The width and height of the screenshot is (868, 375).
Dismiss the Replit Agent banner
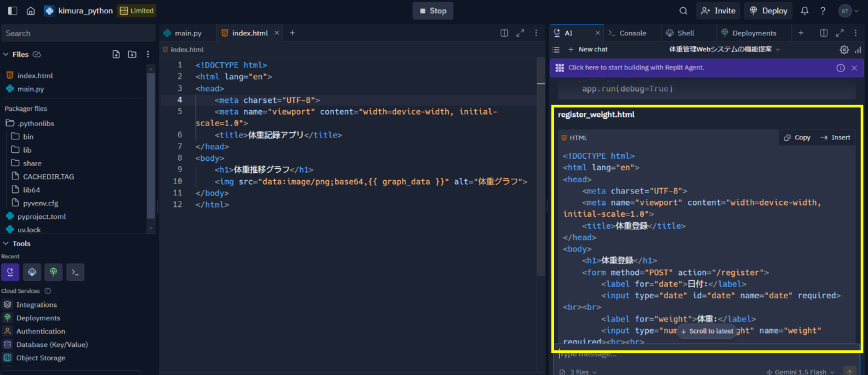point(854,67)
